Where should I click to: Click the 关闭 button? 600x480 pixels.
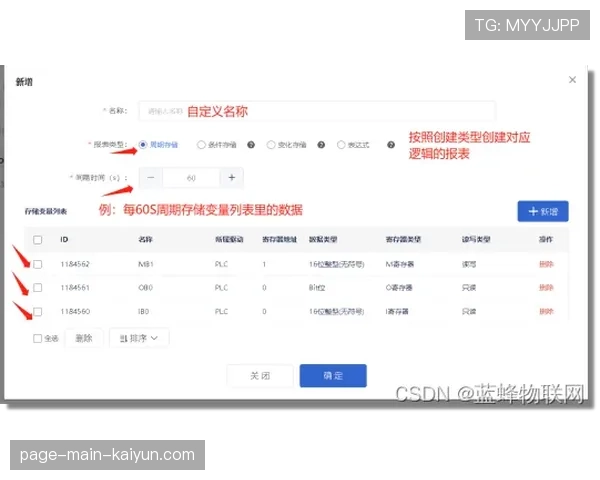(260, 376)
